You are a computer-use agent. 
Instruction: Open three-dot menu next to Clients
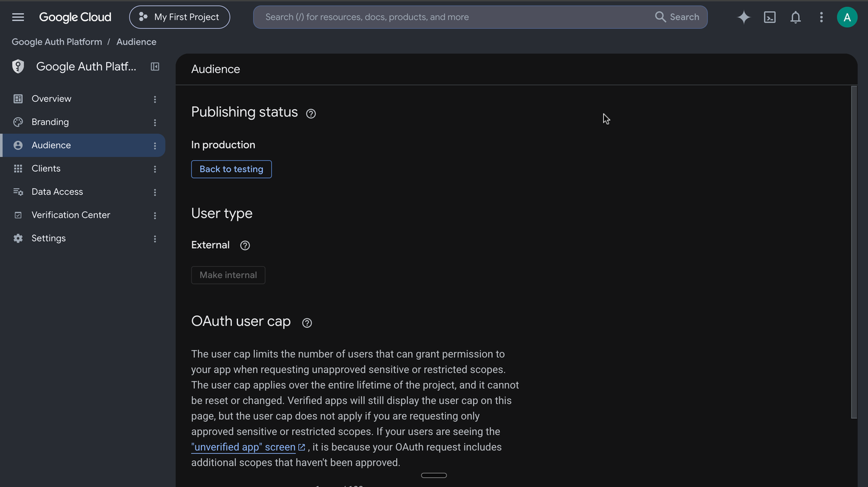(x=155, y=169)
